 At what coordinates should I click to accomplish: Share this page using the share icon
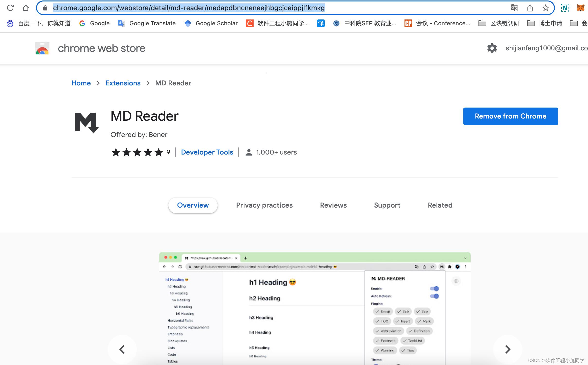(x=530, y=8)
